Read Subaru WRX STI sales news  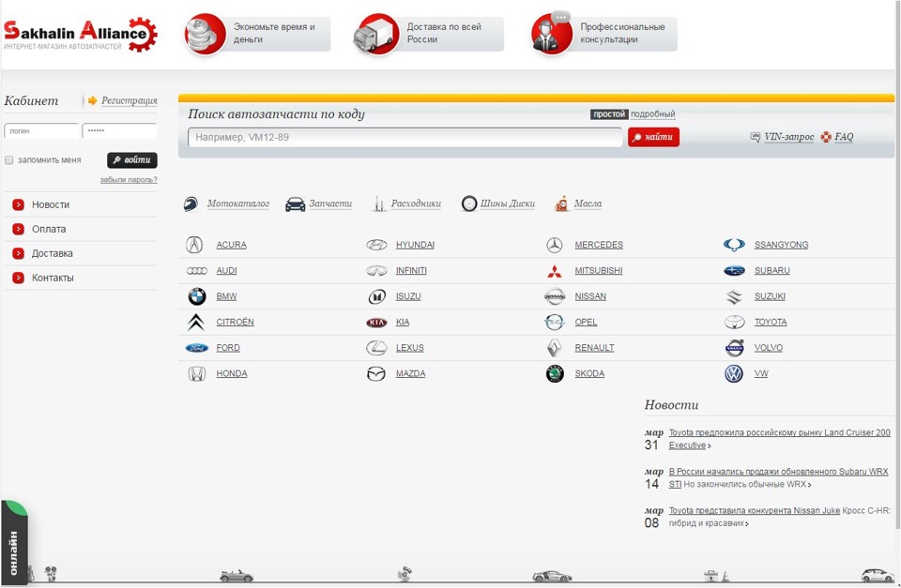click(x=779, y=477)
